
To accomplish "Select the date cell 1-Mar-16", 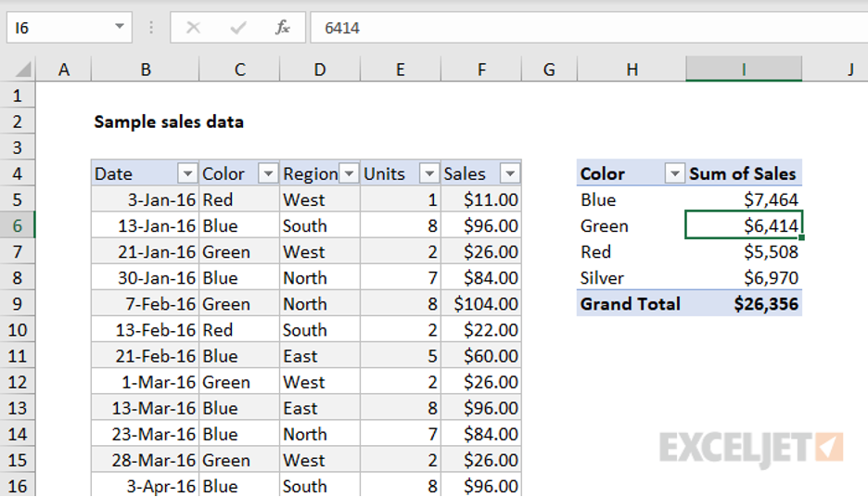I will 145,382.
